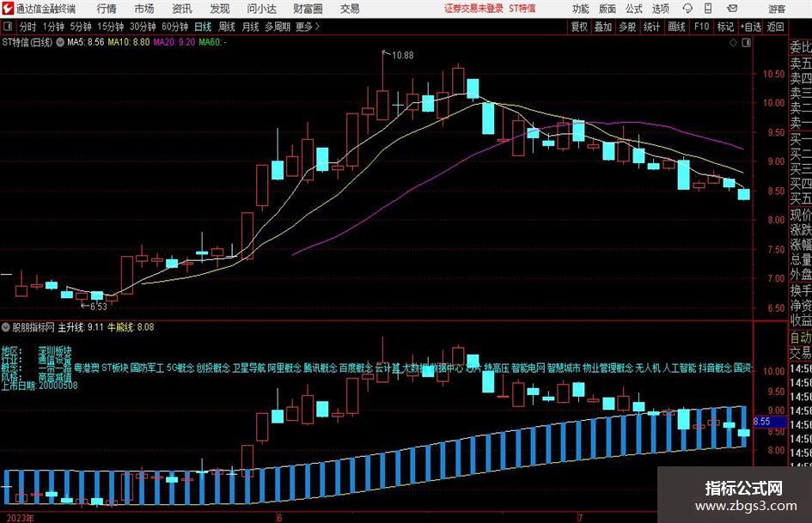Click the 游客 user account label
The image size is (812, 523).
tap(777, 9)
